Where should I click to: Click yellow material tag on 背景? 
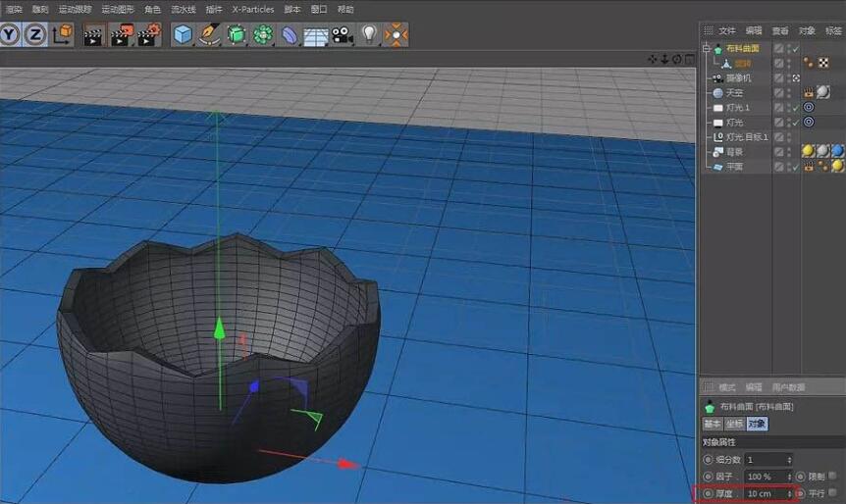coord(808,151)
